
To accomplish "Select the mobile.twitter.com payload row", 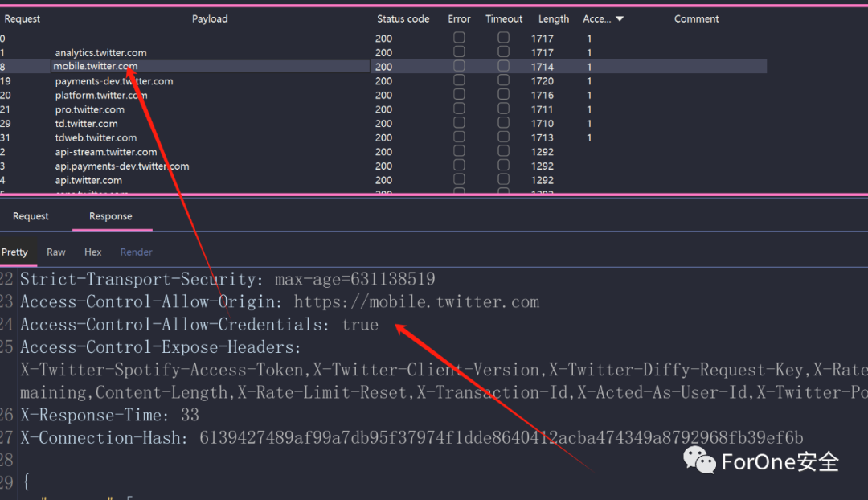I will (95, 66).
